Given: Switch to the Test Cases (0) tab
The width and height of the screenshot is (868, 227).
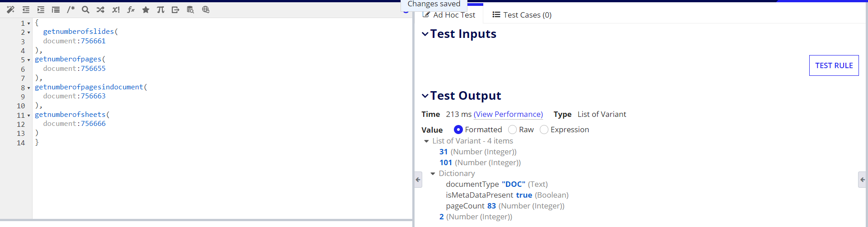Looking at the screenshot, I should [x=522, y=15].
